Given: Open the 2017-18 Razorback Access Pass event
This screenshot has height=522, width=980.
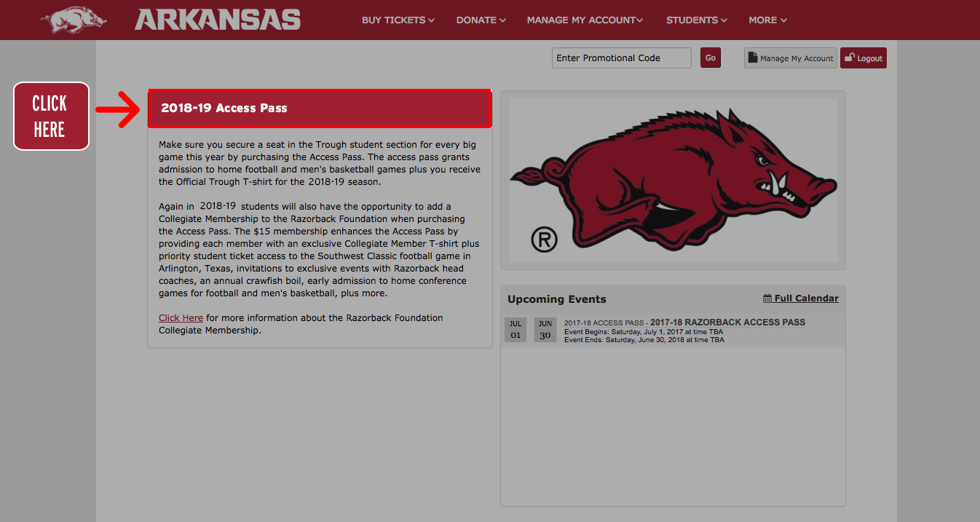Looking at the screenshot, I should tap(727, 323).
